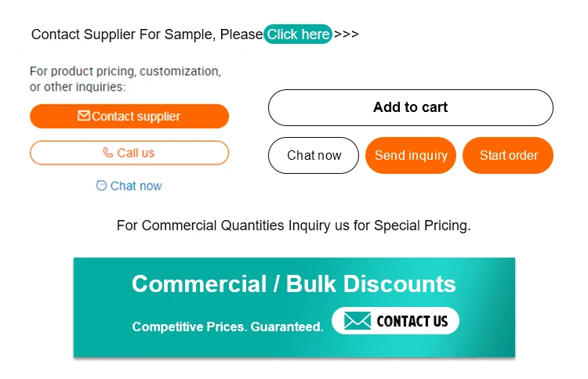Click the envelope icon on Contact supplier

click(84, 115)
